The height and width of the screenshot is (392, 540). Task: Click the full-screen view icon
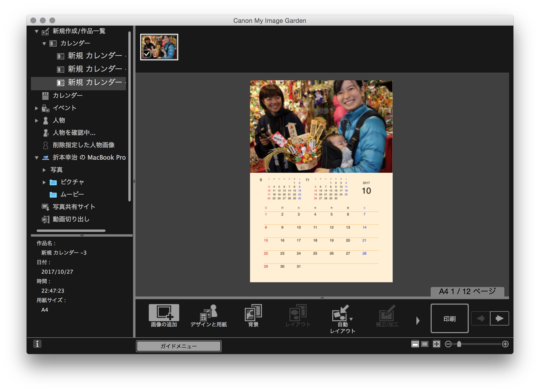(x=436, y=344)
